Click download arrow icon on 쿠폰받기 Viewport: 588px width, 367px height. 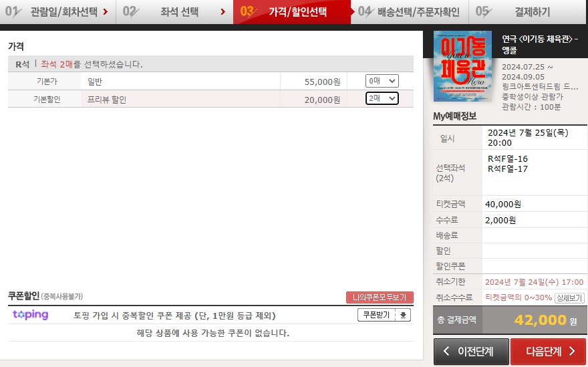tap(403, 315)
